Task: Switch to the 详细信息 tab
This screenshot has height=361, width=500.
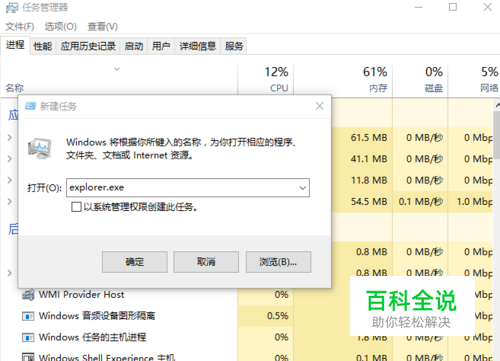Action: coord(198,46)
